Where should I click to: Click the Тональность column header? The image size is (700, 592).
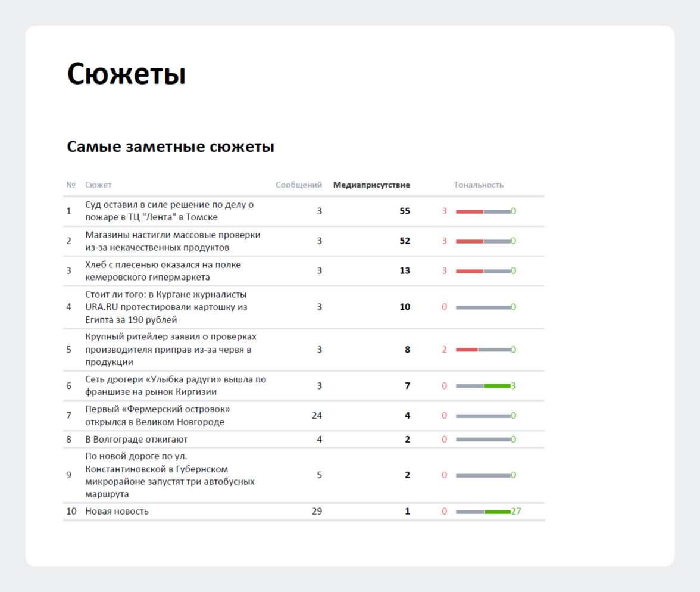479,185
